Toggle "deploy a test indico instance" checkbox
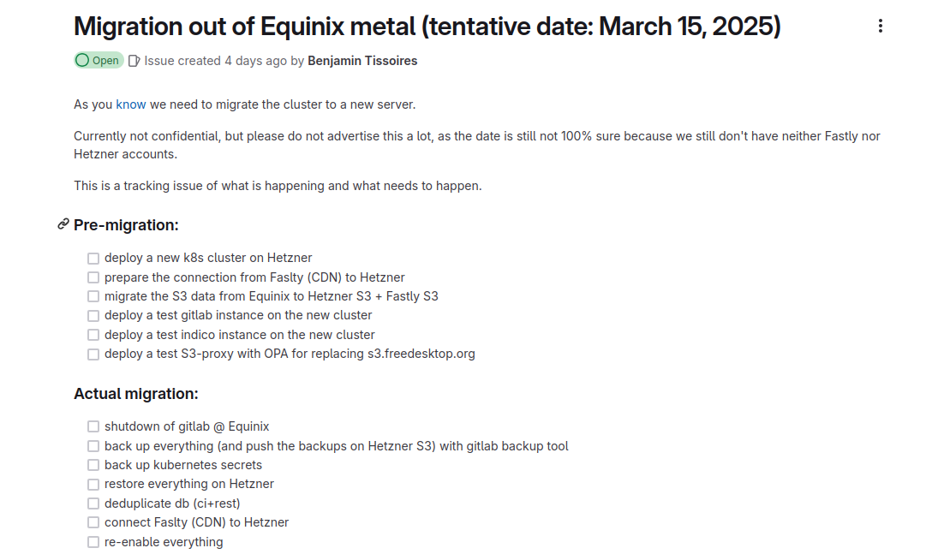 93,335
